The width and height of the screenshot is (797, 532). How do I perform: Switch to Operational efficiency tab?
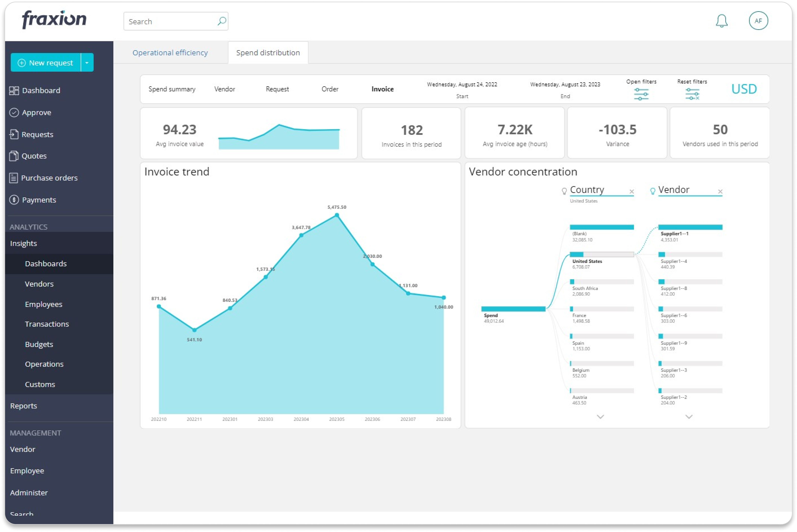coord(170,53)
